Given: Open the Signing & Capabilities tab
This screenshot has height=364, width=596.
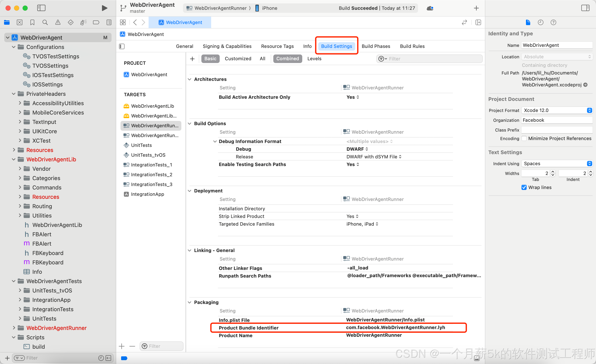Looking at the screenshot, I should [x=227, y=46].
